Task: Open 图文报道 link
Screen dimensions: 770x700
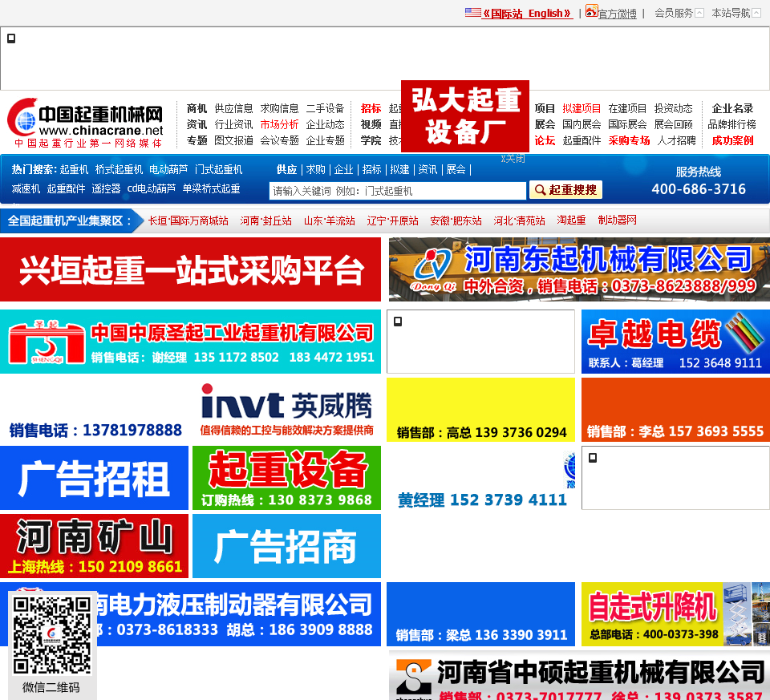Action: (x=233, y=141)
